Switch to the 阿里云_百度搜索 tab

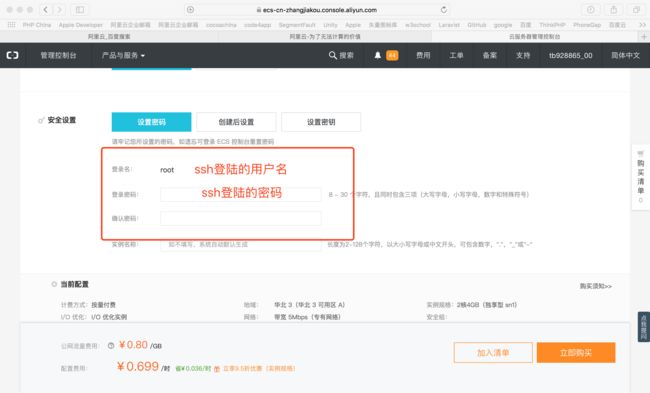pyautogui.click(x=109, y=36)
